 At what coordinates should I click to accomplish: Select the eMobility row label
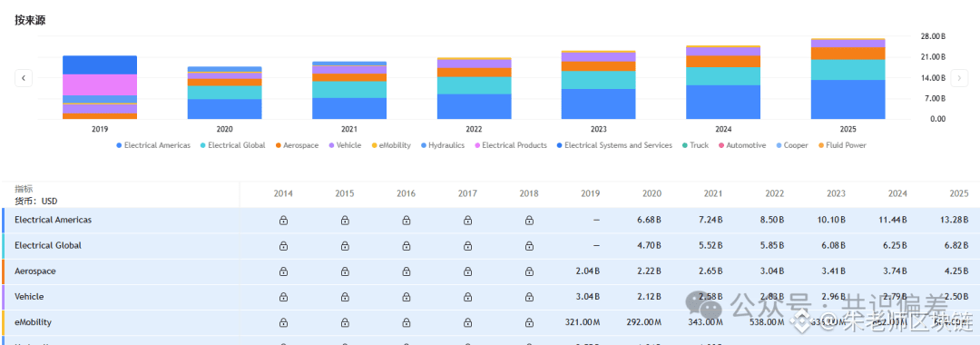[34, 322]
